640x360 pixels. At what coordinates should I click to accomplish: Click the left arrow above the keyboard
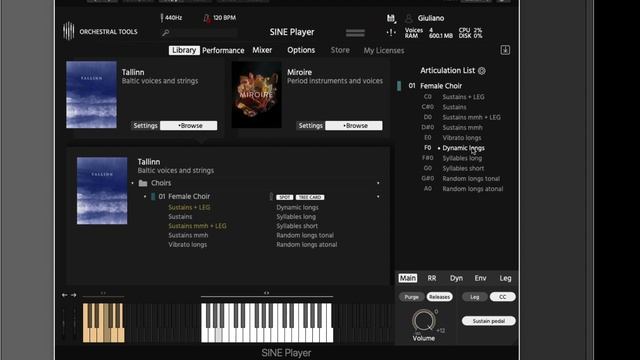tap(64, 295)
